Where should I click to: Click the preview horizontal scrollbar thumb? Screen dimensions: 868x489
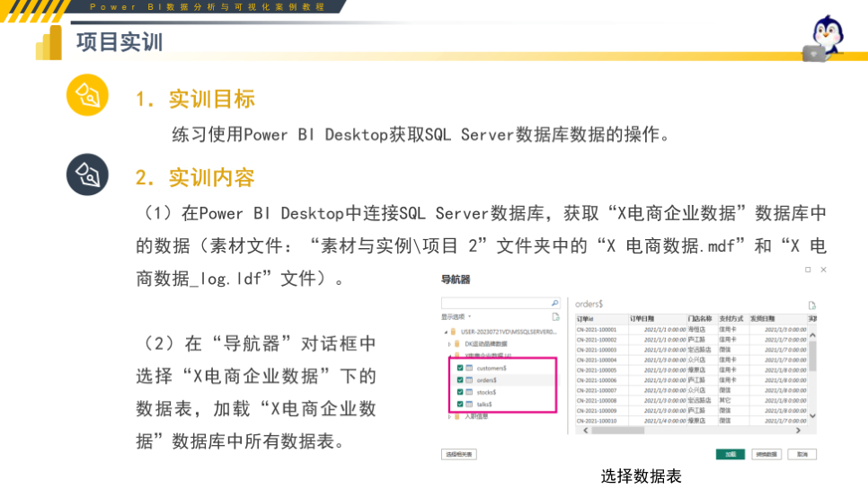click(618, 431)
